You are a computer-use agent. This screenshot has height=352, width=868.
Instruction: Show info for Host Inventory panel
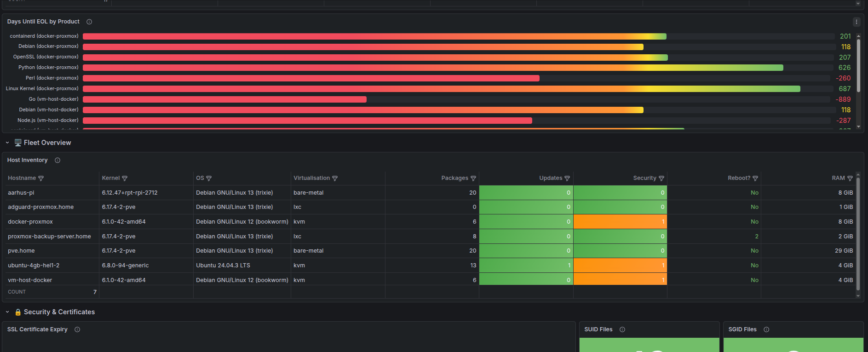tap(57, 160)
